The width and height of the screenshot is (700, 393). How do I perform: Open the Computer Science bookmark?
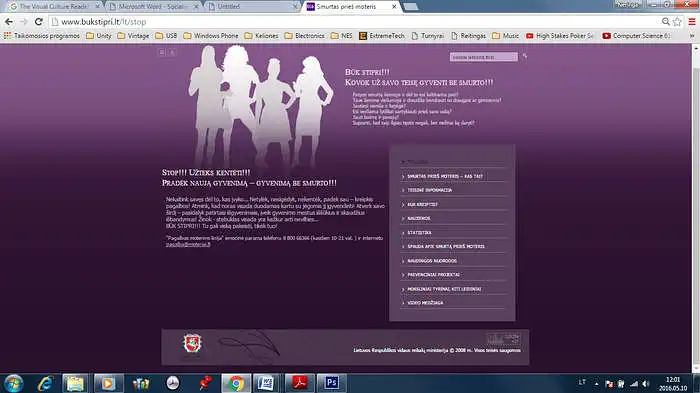point(637,36)
